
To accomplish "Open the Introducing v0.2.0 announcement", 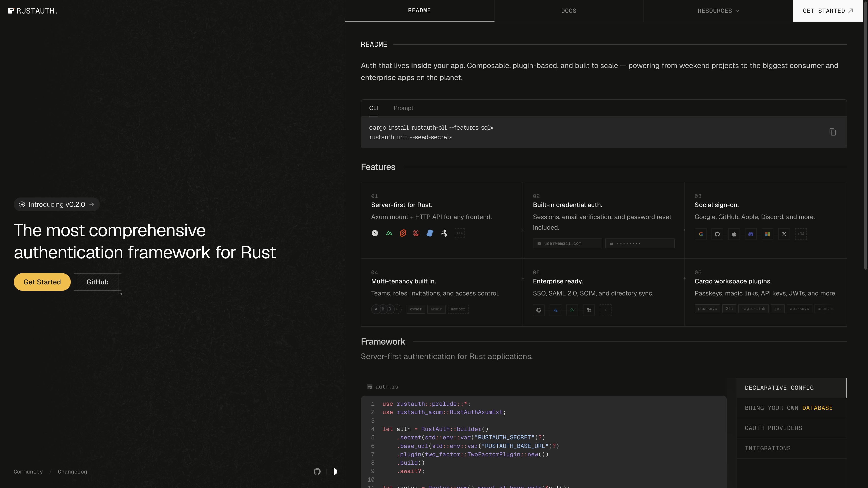I will 57,204.
